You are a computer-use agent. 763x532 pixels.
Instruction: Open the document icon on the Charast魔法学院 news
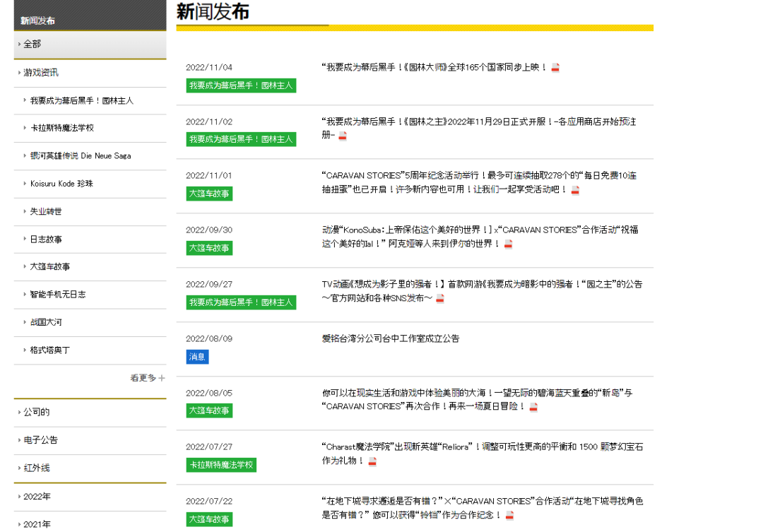[x=372, y=461]
